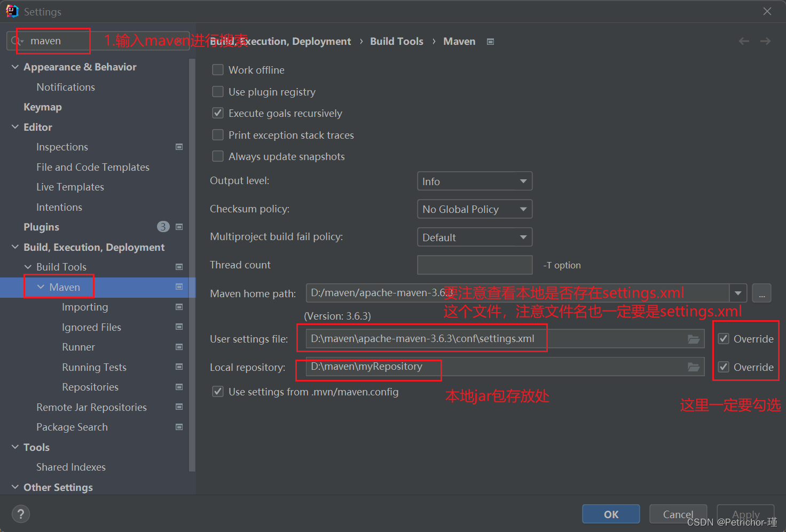Image resolution: width=786 pixels, height=532 pixels.
Task: Click project-level icon beside Inspections
Action: tap(179, 147)
